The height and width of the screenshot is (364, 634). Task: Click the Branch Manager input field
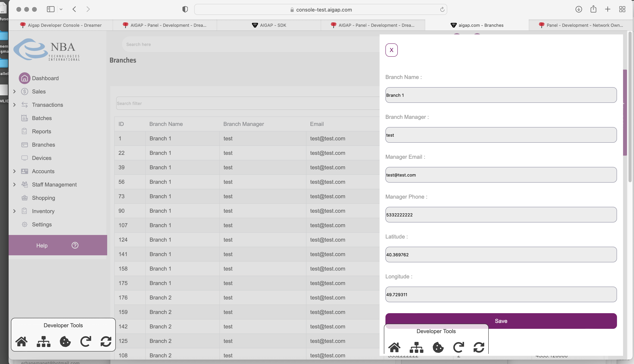[501, 135]
